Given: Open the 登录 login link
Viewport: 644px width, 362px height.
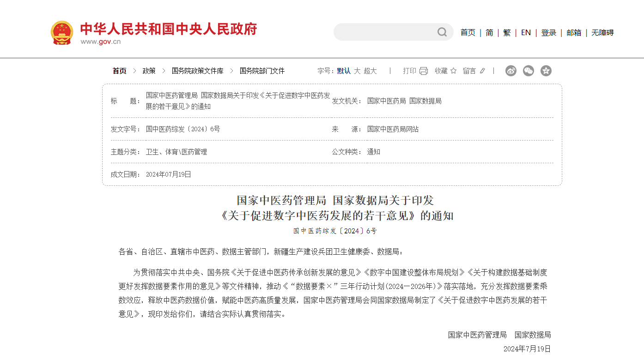Looking at the screenshot, I should pyautogui.click(x=549, y=32).
